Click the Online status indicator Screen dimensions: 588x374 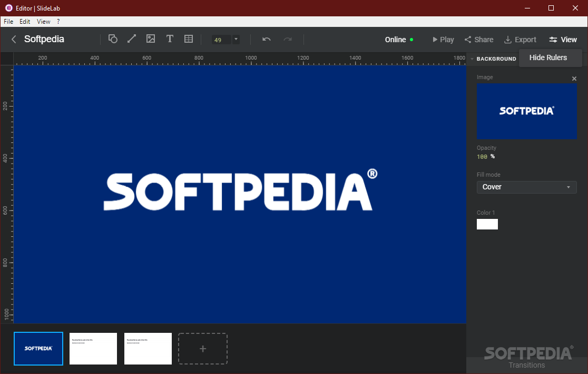tap(399, 40)
